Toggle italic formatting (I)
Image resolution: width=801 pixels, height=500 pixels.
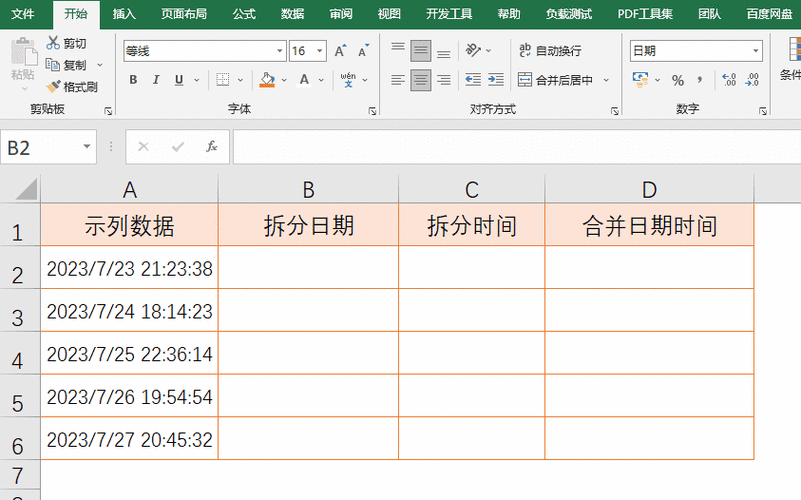pos(156,80)
